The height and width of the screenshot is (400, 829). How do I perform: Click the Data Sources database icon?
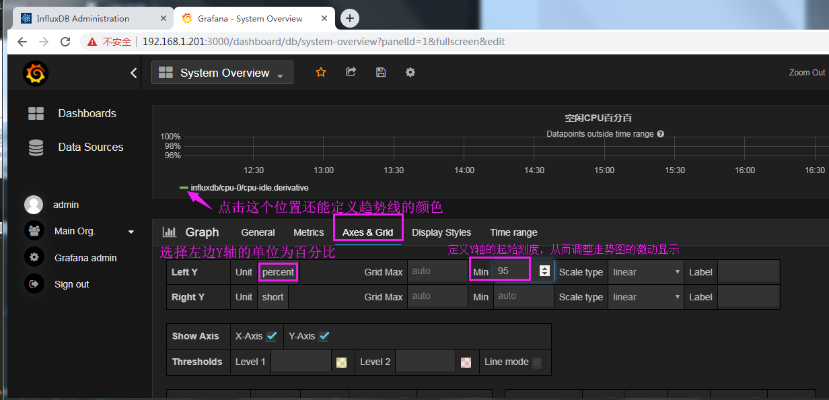click(x=36, y=147)
